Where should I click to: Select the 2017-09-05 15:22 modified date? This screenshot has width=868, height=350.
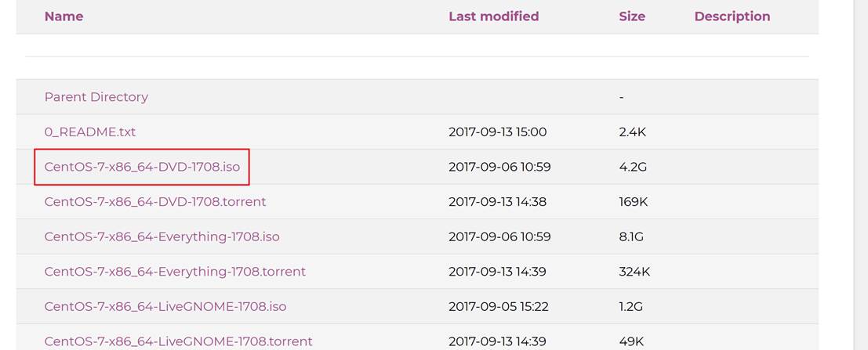(498, 306)
